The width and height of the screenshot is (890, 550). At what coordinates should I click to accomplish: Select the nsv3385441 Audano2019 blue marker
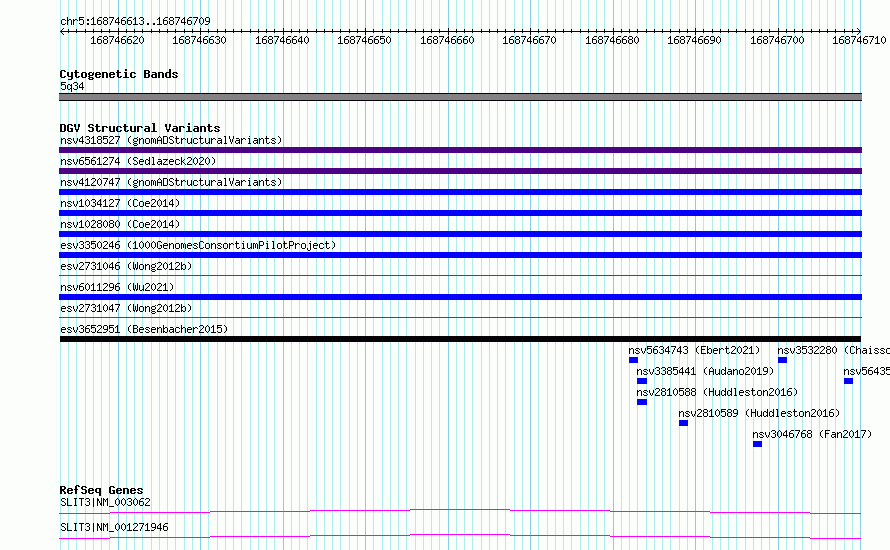tap(642, 381)
